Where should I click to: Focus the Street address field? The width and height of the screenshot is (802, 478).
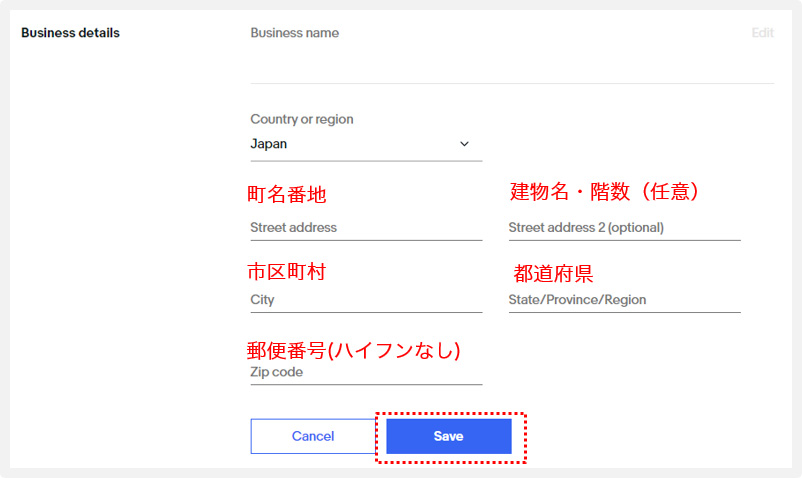[x=366, y=227]
